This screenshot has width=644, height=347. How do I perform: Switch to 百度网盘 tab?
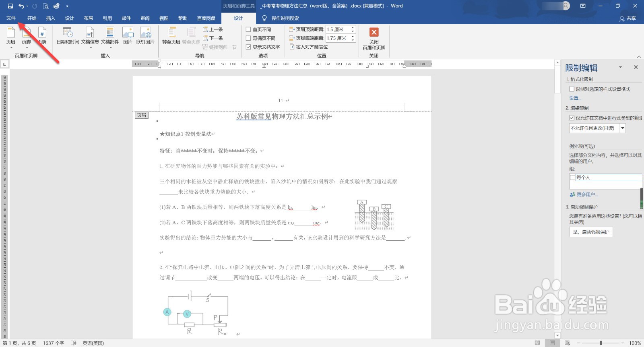206,18
